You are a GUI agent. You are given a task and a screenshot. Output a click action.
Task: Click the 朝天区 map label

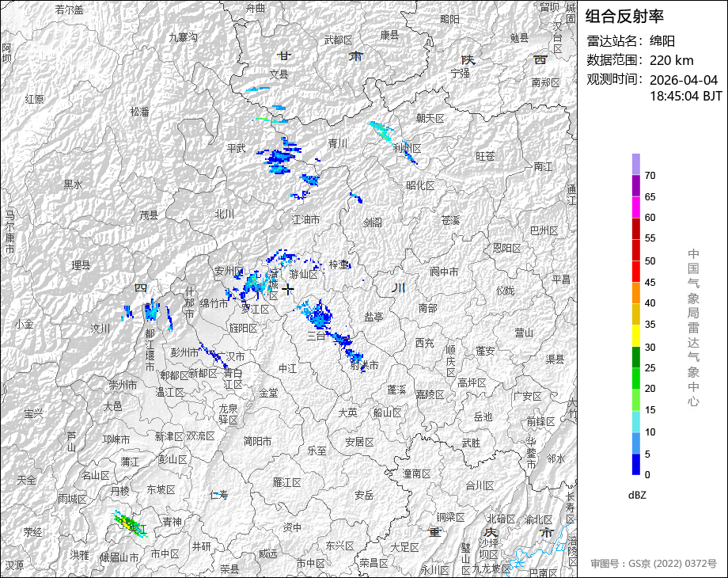click(x=430, y=119)
